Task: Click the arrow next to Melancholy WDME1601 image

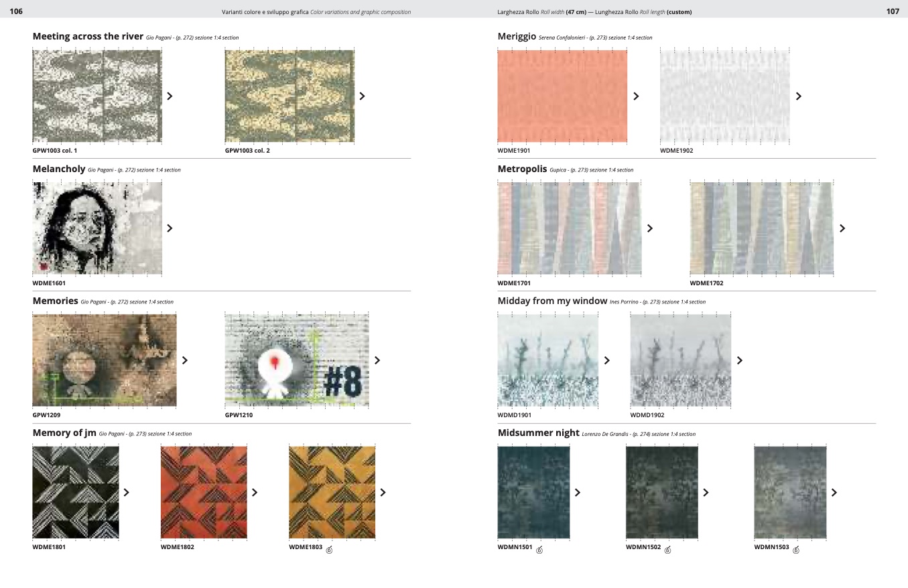Action: [170, 228]
